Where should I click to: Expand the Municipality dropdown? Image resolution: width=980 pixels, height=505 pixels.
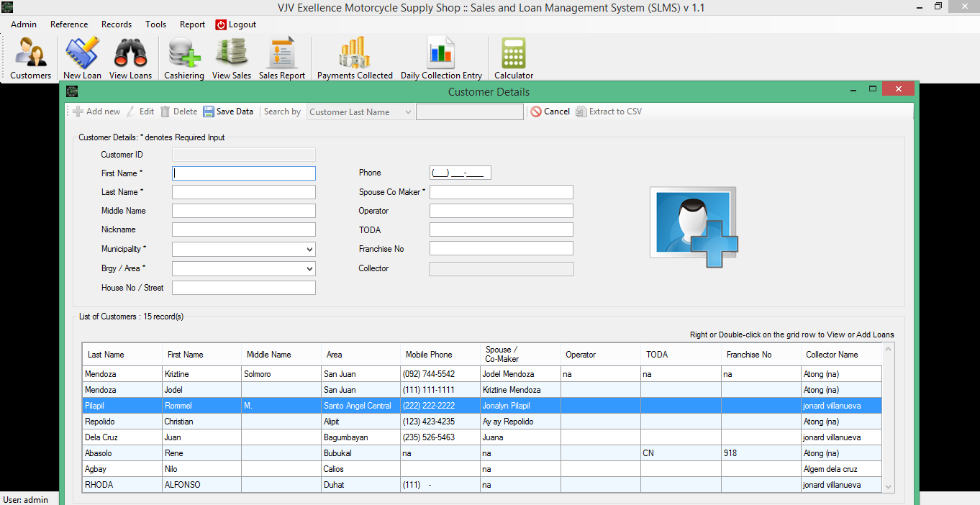309,250
